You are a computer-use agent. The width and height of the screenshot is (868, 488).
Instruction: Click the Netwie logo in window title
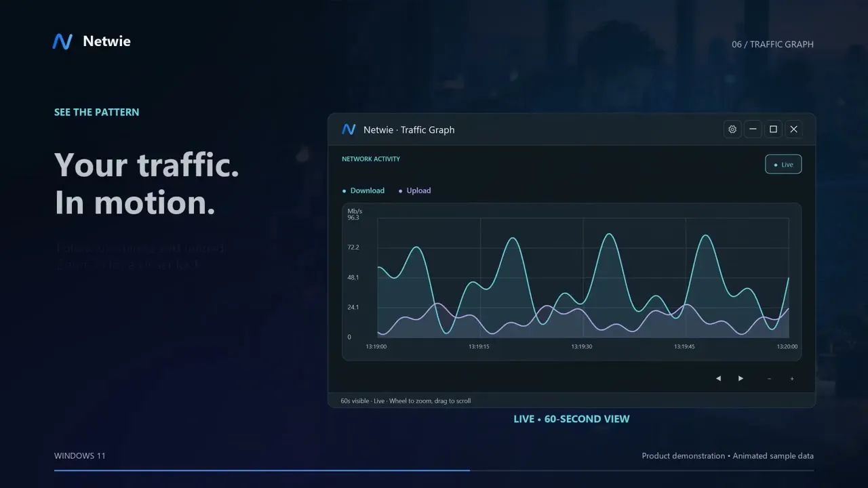pos(349,129)
